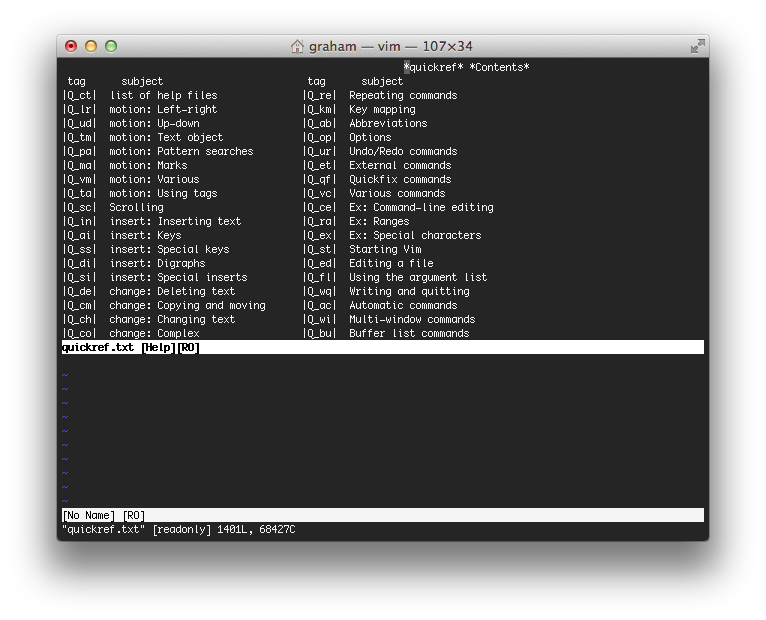Click the |Q_si| Special inserts tag

click(80, 278)
